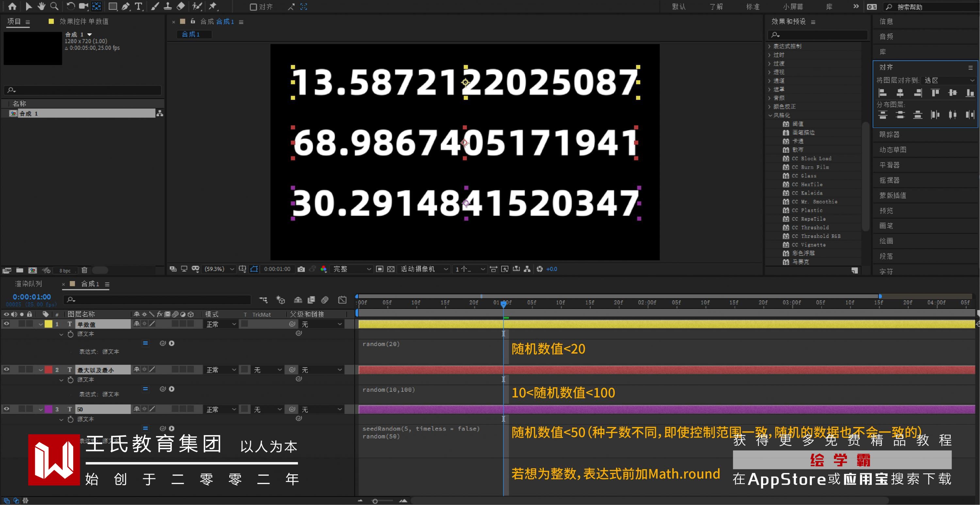Open the 跟踪器 panel
This screenshot has width=980, height=505.
tap(889, 134)
